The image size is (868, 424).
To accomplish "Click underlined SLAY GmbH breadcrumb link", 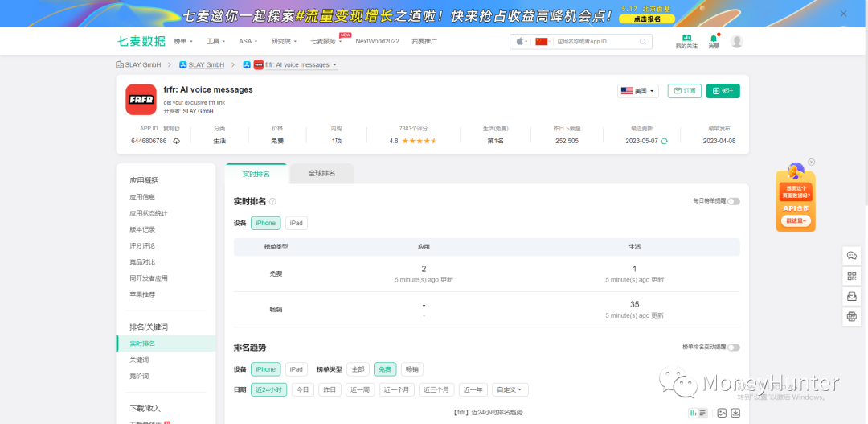I will [x=207, y=65].
